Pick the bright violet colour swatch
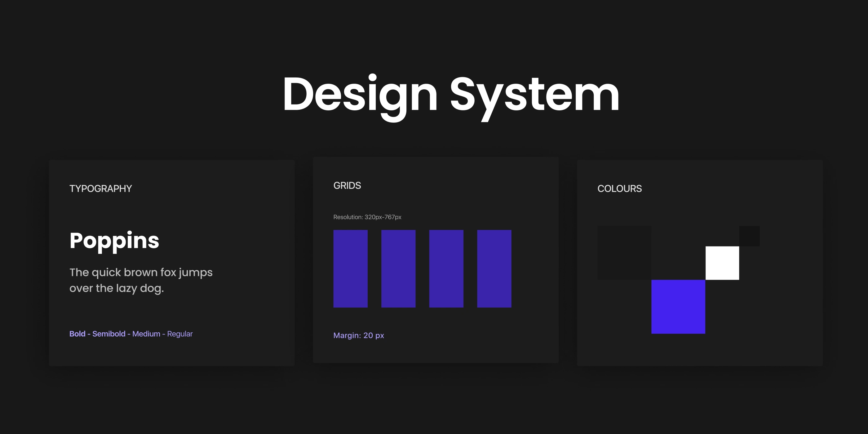The height and width of the screenshot is (434, 868). [x=678, y=307]
